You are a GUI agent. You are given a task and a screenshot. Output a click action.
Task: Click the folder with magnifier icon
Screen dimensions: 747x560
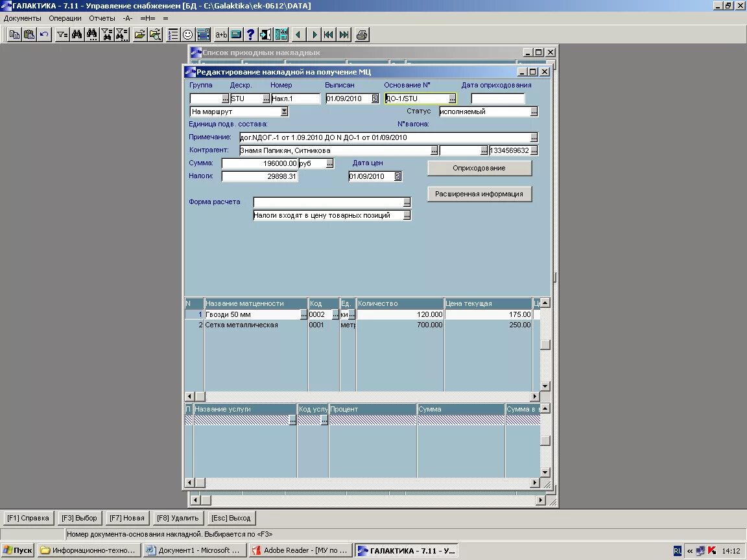pyautogui.click(x=155, y=34)
